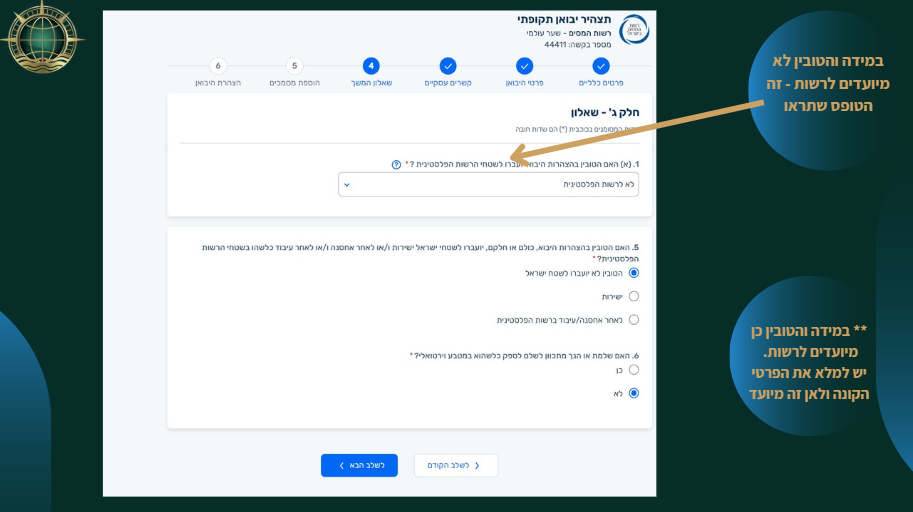The width and height of the screenshot is (913, 512).
Task: Click the section heading 'חלק ג' - שאלון'
Action: [x=605, y=112]
